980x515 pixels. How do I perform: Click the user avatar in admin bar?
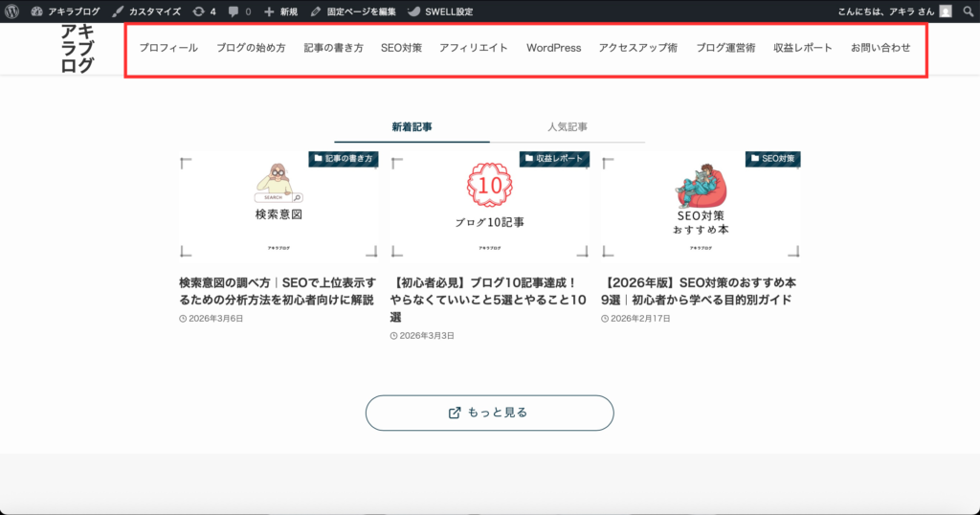(x=946, y=11)
